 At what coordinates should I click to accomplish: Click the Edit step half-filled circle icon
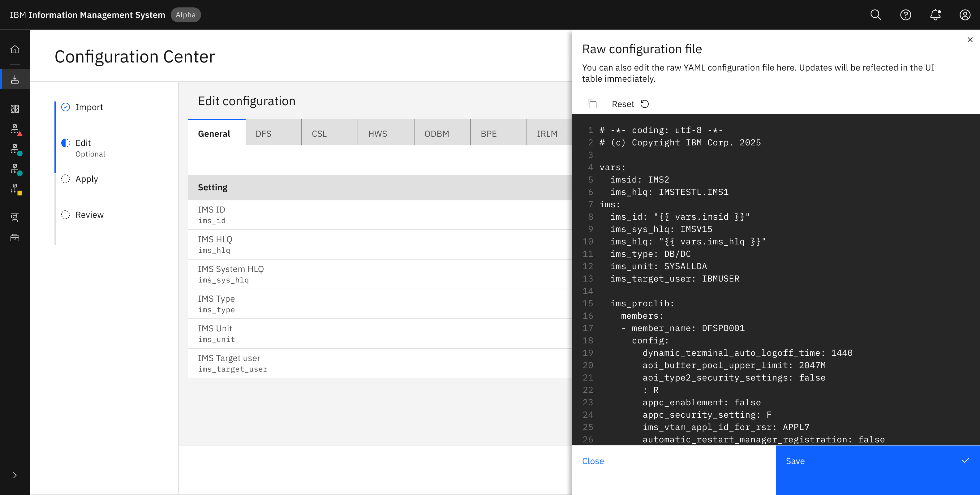click(66, 143)
